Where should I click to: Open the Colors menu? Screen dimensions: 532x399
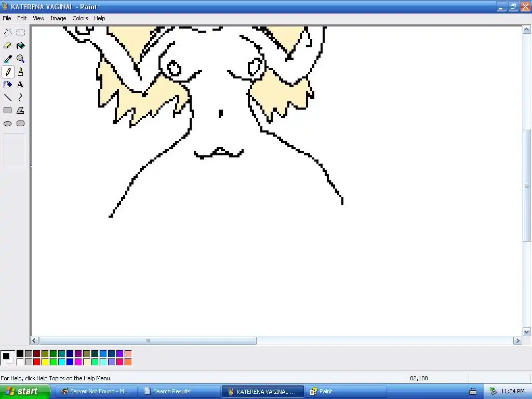point(80,18)
